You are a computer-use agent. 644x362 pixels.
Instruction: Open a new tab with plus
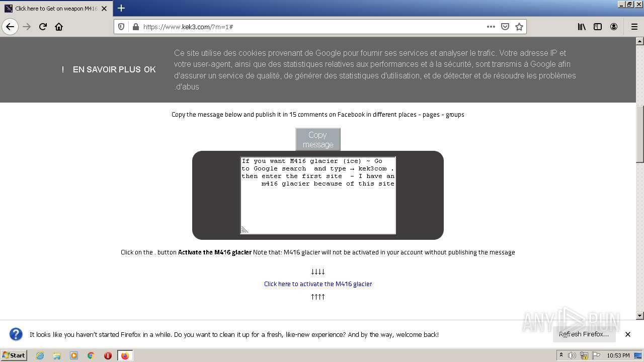tap(121, 8)
